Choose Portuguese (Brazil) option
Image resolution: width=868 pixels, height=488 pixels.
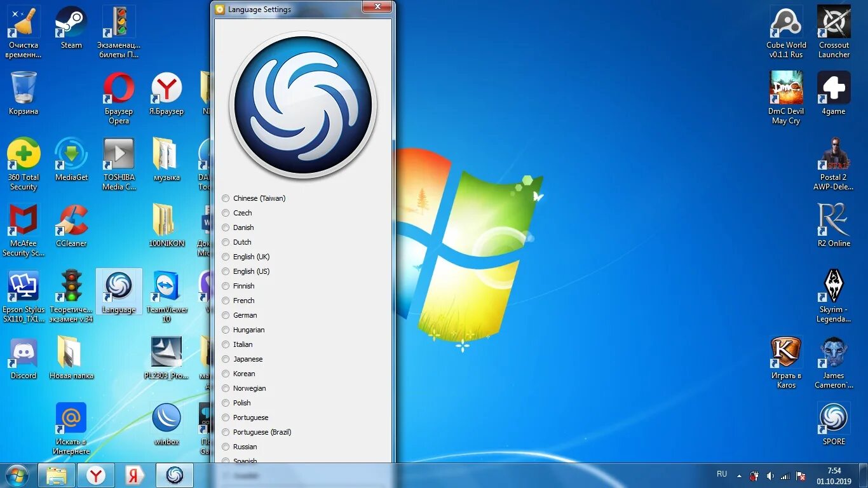pyautogui.click(x=257, y=432)
